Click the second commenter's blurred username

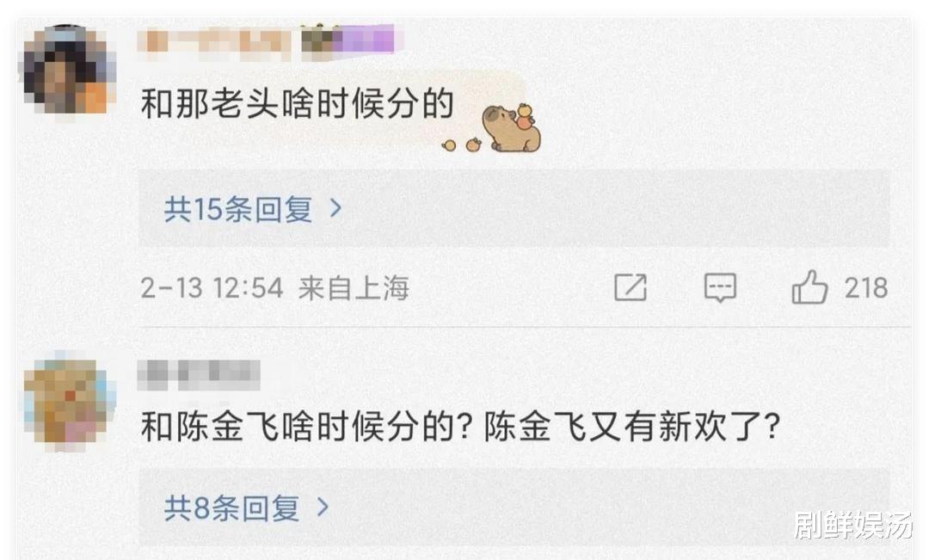coord(199,375)
